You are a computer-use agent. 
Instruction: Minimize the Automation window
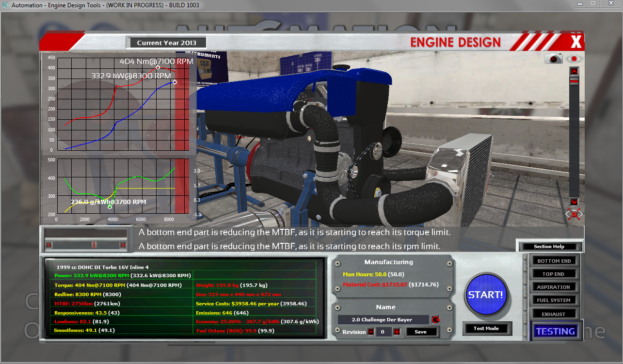tap(579, 3)
